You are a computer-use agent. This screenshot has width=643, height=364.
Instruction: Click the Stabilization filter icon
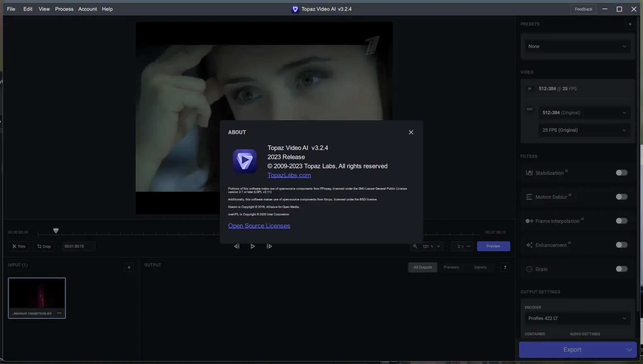tap(529, 173)
